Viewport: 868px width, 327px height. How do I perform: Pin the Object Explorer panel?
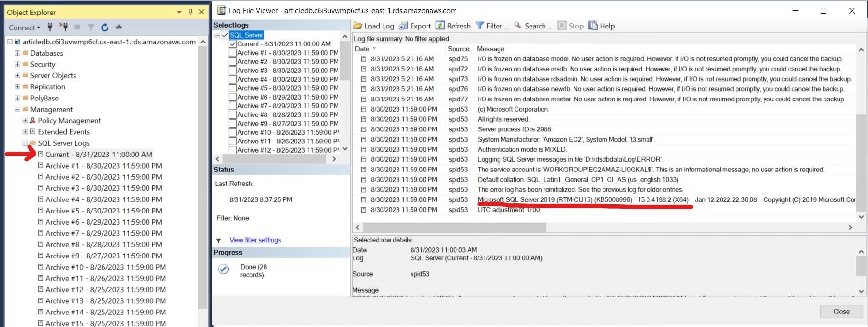[x=191, y=12]
